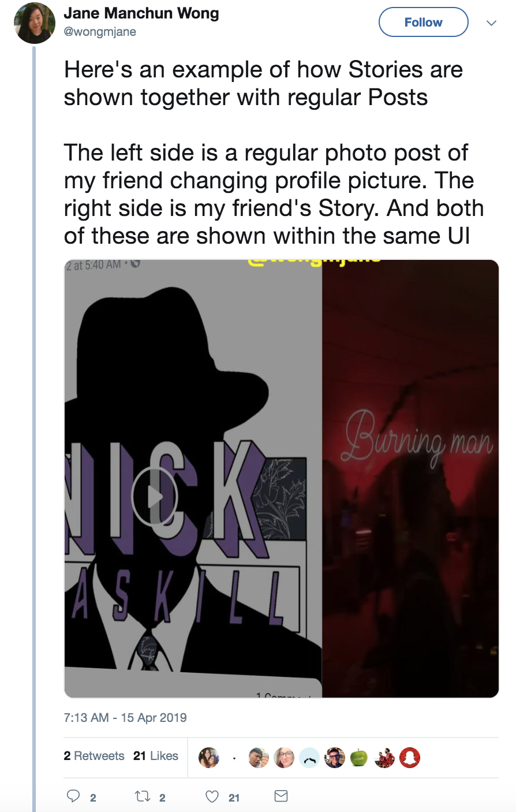516x812 pixels.
Task: Like the tweet with heart icon
Action: tap(212, 796)
